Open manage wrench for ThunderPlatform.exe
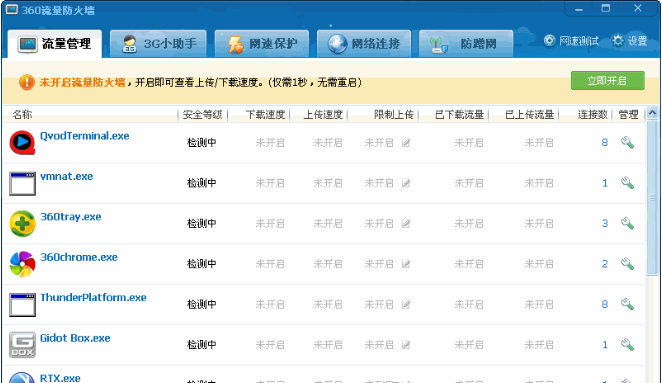The width and height of the screenshot is (662, 383). tap(627, 304)
